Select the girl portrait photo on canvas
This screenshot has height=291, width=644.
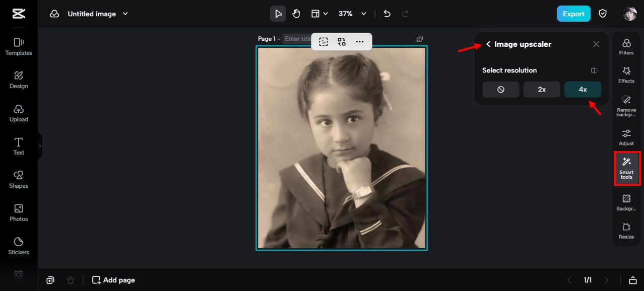342,148
